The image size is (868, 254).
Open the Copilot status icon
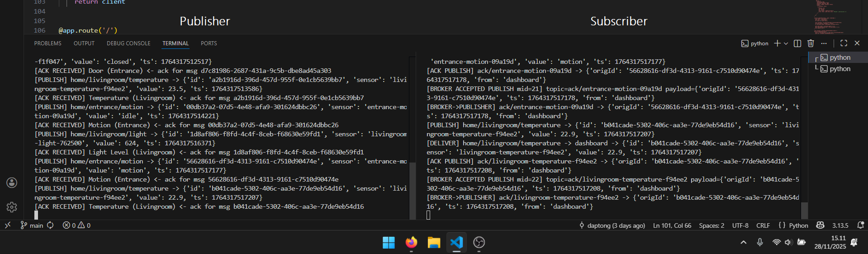tap(821, 225)
